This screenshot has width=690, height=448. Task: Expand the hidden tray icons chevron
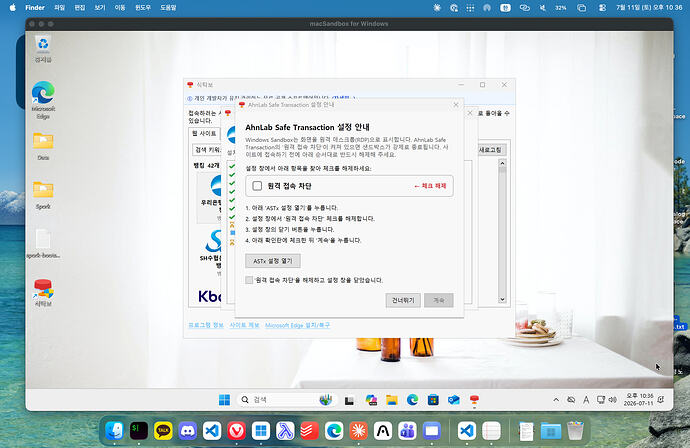coord(556,400)
